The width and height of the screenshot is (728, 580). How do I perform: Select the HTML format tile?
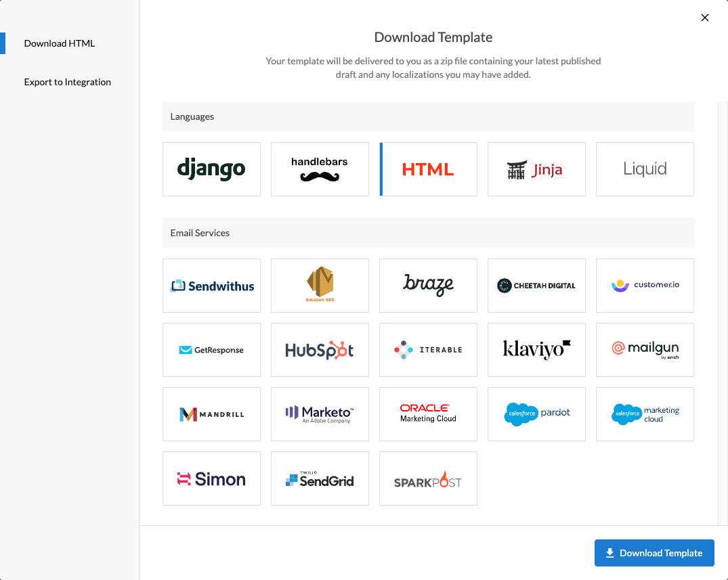(428, 169)
